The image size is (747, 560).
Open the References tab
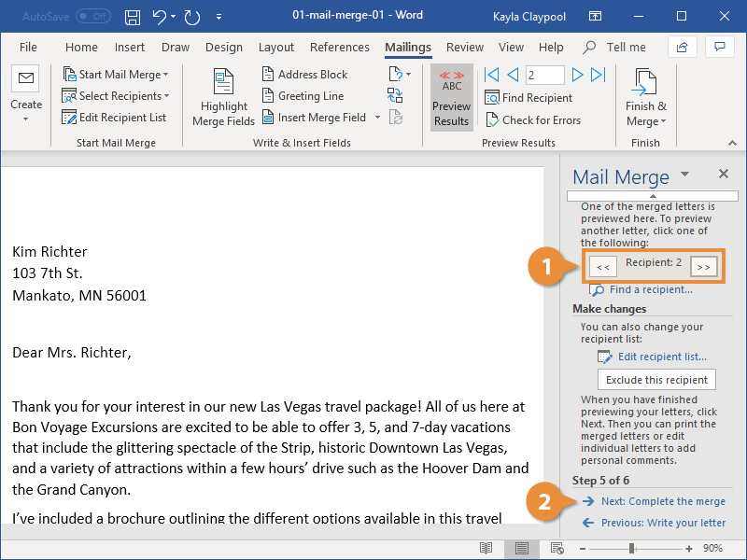coord(339,48)
